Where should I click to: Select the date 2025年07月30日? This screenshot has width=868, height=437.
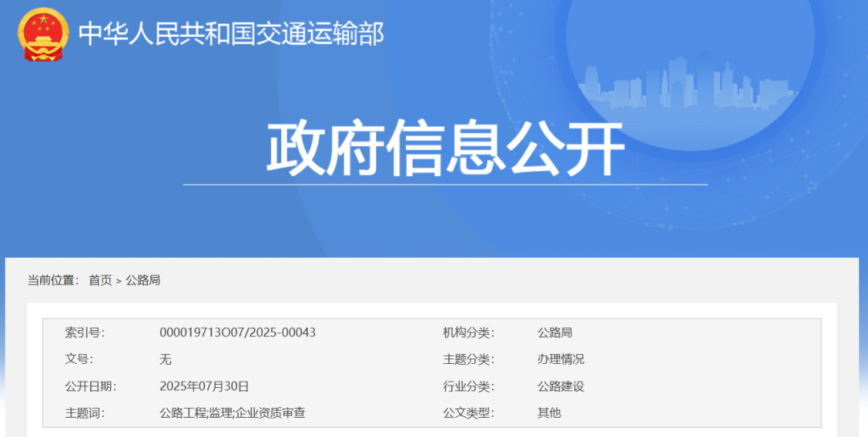coord(204,386)
